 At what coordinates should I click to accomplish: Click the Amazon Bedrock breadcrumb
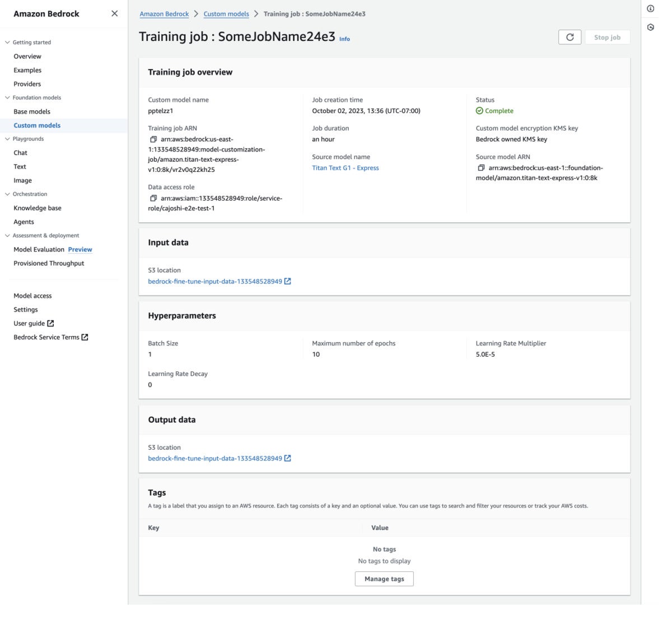point(164,14)
